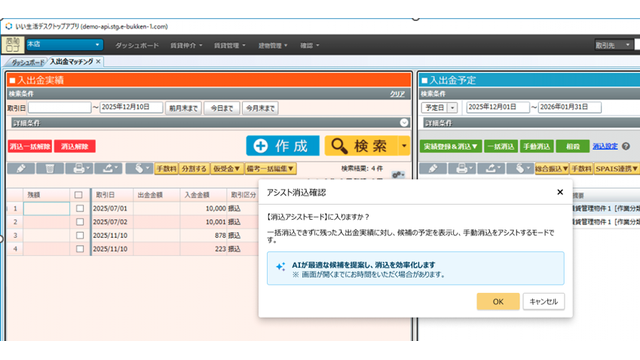Click the 2025年12月10日 date field
This screenshot has width=640, height=360.
pos(131,107)
